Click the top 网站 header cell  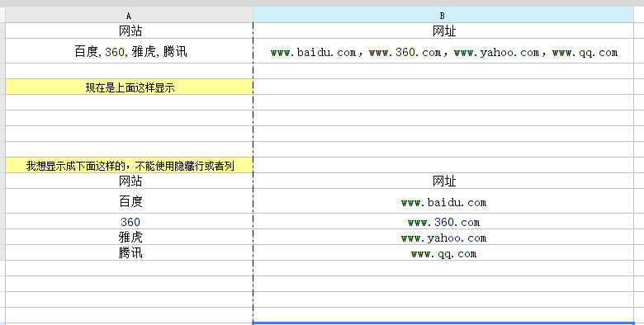pyautogui.click(x=129, y=31)
